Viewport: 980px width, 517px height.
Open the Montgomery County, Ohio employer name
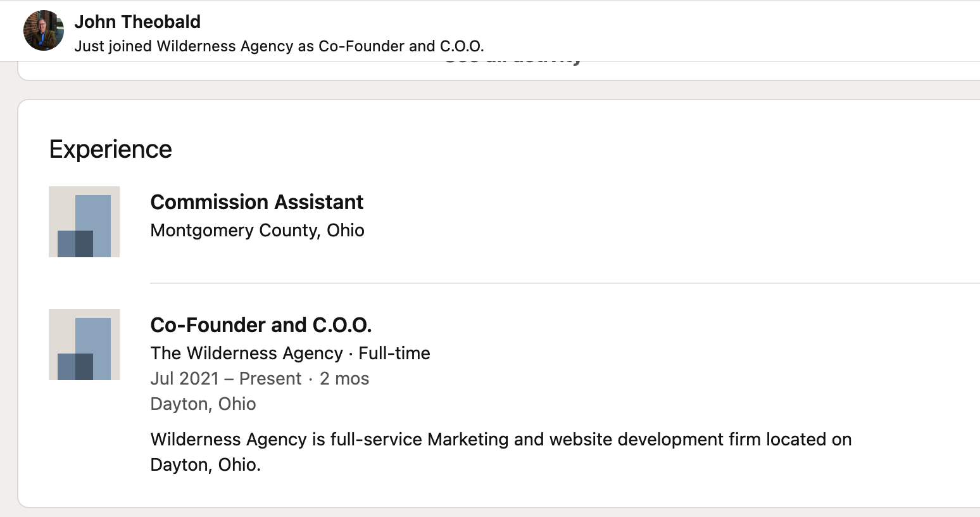257,230
